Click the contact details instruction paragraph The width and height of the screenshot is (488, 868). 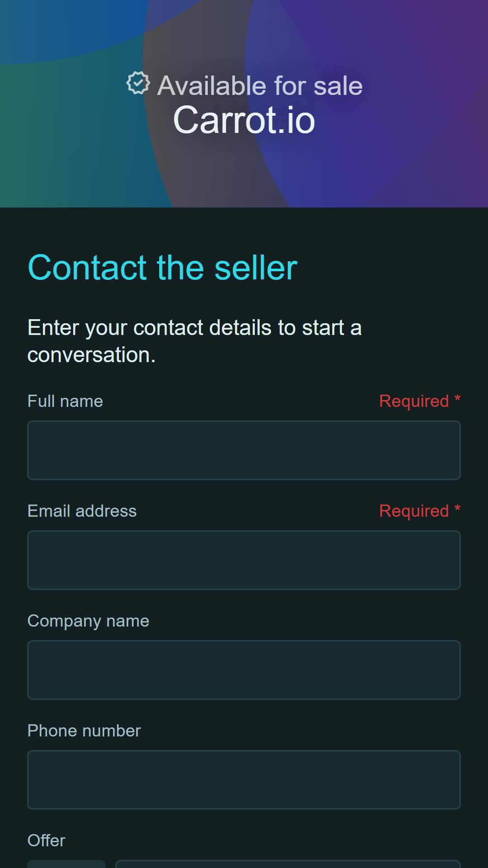195,341
